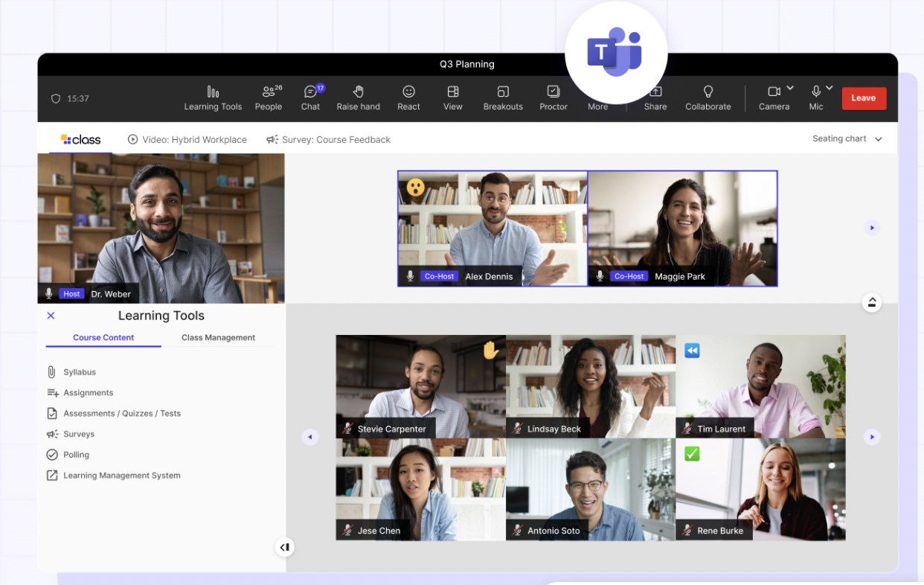Raise your hand in the meeting

[358, 97]
